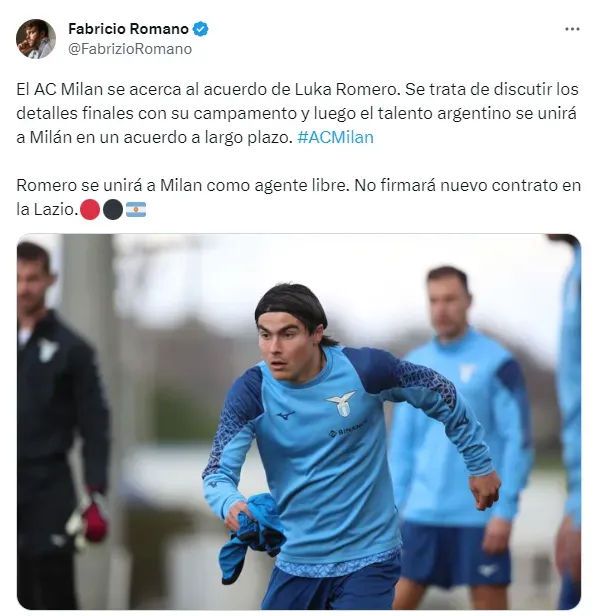Open the Fabricio Romano display name
This screenshot has height=616, width=594.
(128, 29)
